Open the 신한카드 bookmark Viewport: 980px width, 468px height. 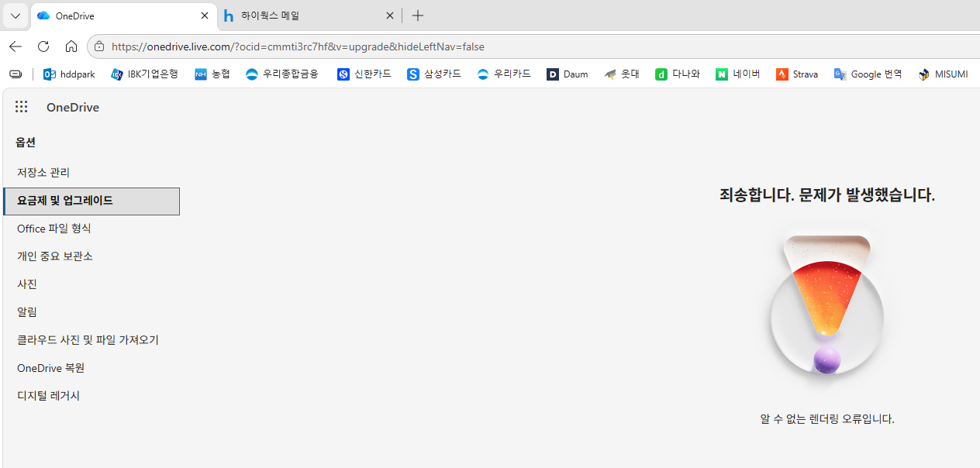364,74
